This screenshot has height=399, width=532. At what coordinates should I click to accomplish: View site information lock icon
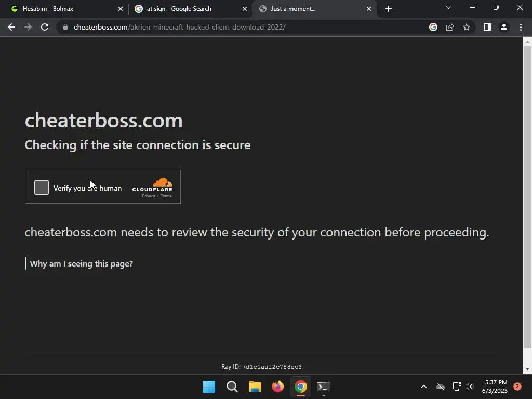pos(65,27)
